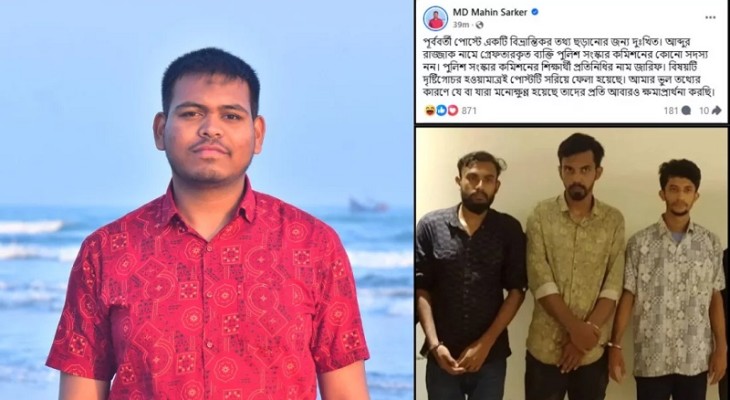
Task: Select the middle man in olive shirt
Action: coord(575,266)
